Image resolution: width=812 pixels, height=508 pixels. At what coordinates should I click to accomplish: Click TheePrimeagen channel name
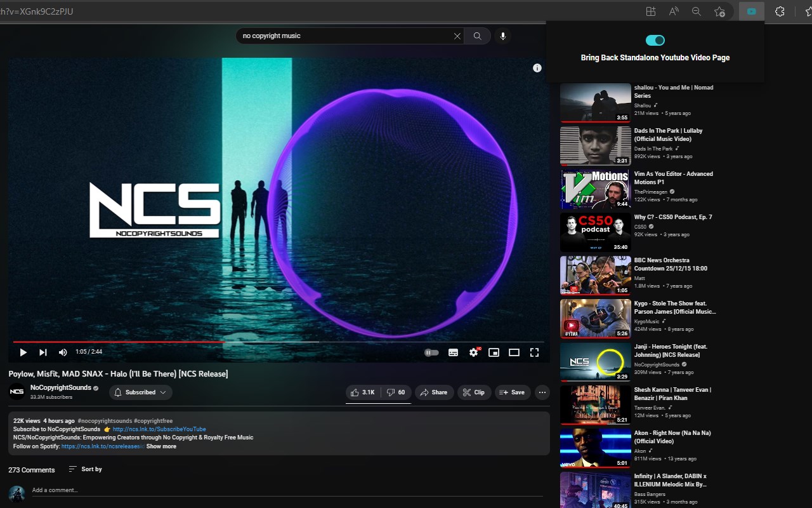tap(651, 192)
